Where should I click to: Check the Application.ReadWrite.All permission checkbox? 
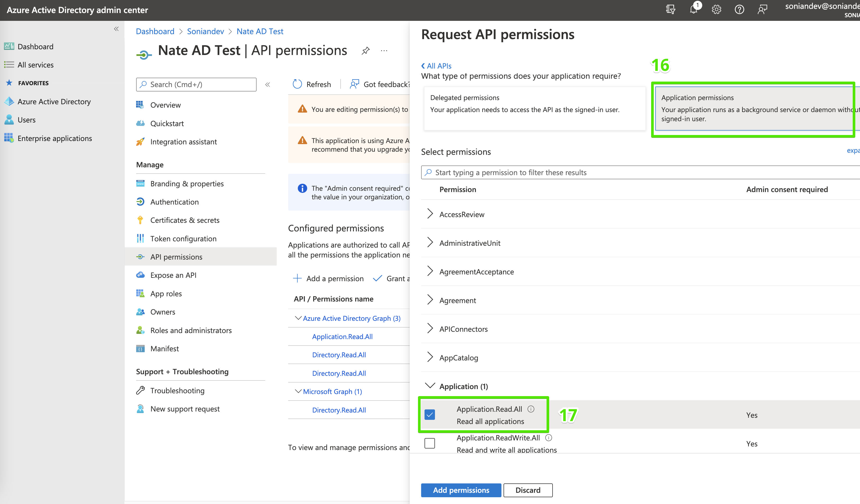(430, 443)
